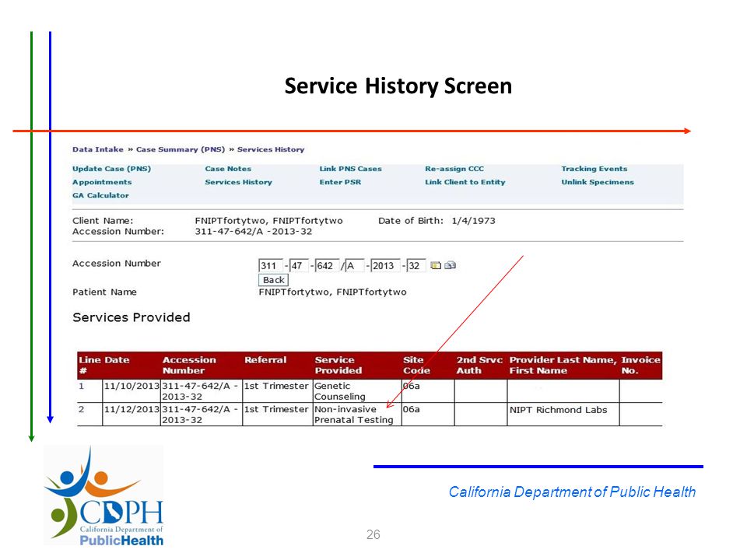
Task: Click the yellow icon beside the accession fields
Action: tap(436, 265)
